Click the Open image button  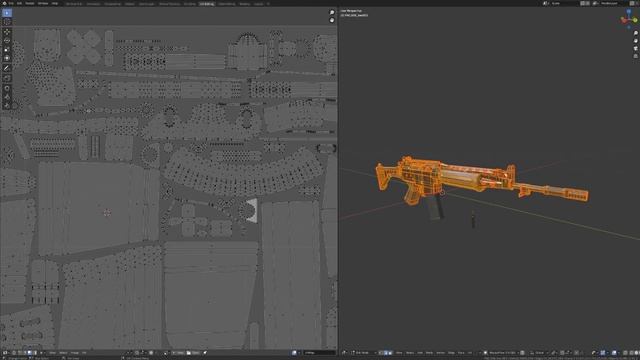pyautogui.click(x=193, y=353)
